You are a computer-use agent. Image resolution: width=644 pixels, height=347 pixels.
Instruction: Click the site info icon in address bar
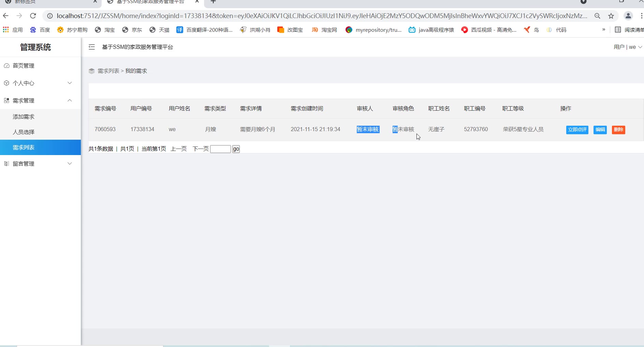click(50, 16)
